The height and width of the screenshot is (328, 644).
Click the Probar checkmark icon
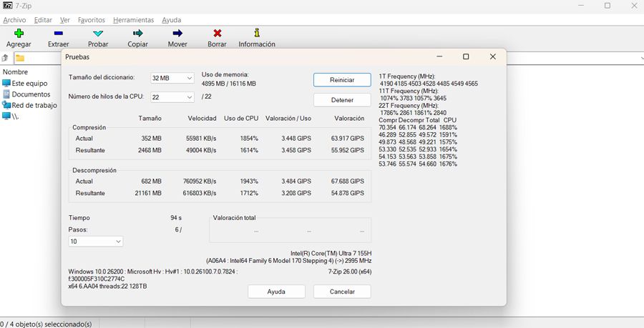pyautogui.click(x=98, y=33)
